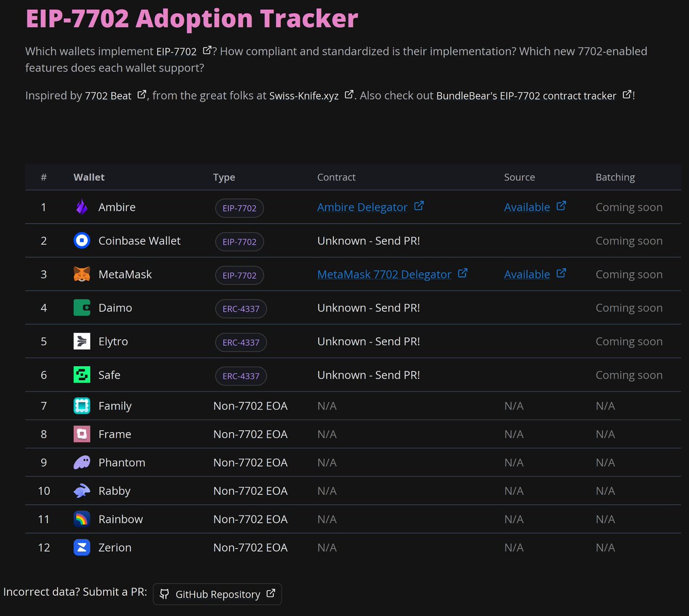Viewport: 689px width, 616px height.
Task: Click 'Coming soon' in Safe row
Action: tap(629, 375)
